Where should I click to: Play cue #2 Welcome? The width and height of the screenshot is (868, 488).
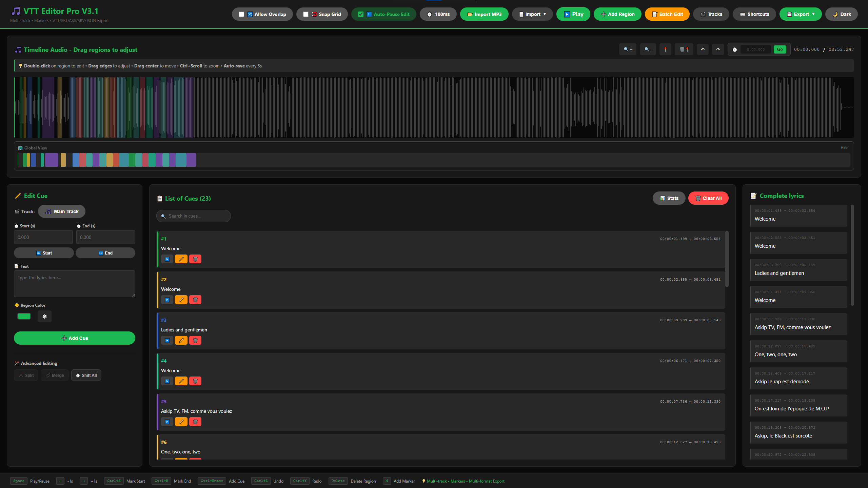point(167,300)
